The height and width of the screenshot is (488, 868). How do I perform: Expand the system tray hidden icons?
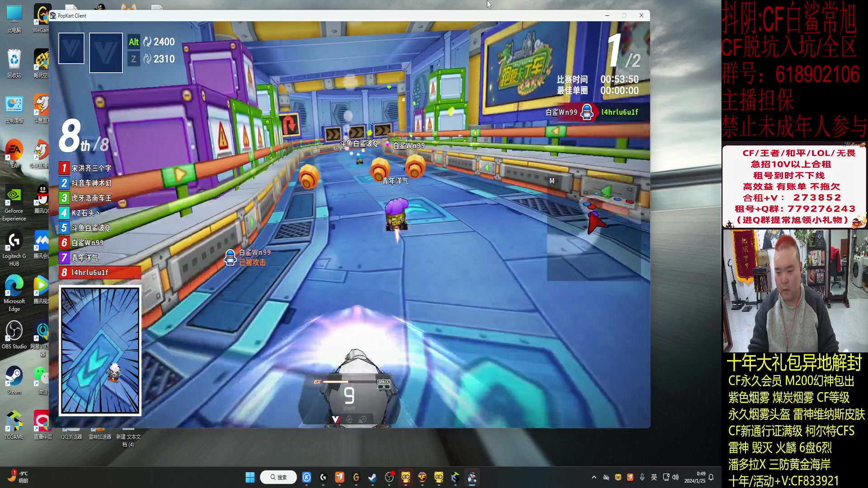(594, 477)
